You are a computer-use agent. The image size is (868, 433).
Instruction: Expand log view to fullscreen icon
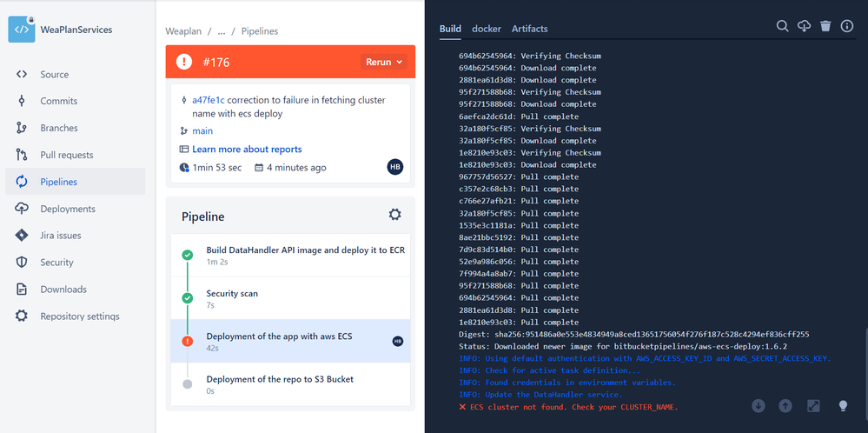coord(813,406)
